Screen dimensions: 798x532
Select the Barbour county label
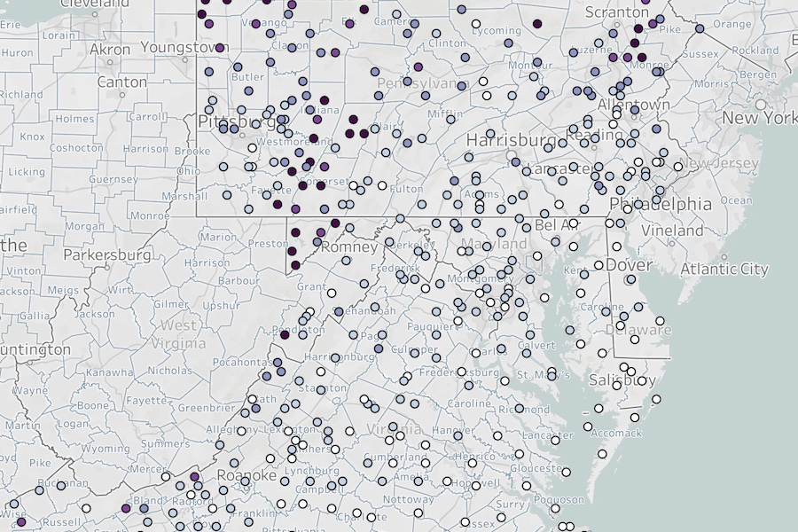coord(239,280)
